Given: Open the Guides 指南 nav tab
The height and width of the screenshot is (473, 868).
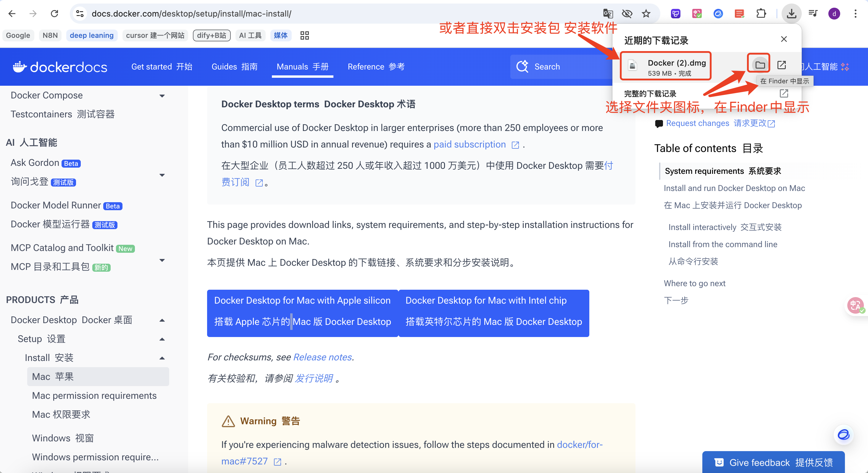Looking at the screenshot, I should tap(235, 67).
